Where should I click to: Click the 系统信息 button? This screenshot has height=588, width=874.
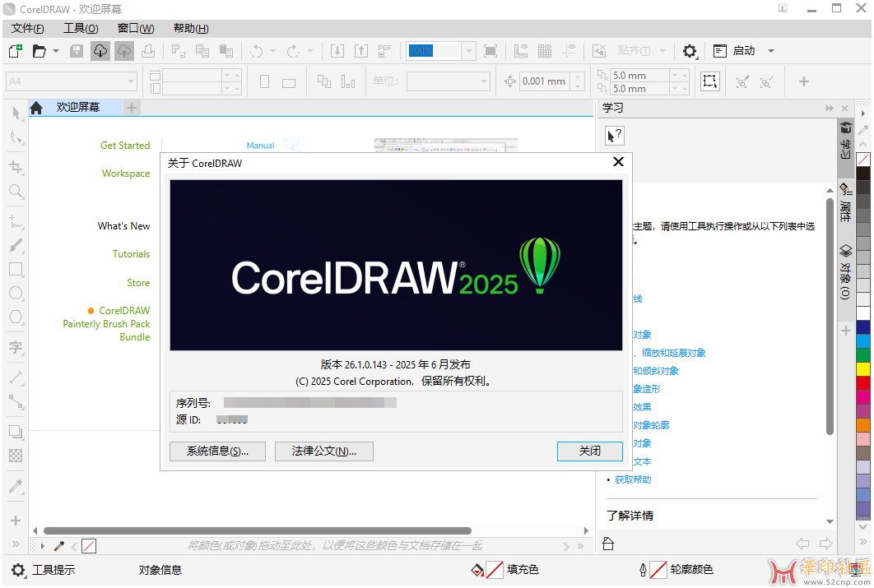click(x=217, y=451)
